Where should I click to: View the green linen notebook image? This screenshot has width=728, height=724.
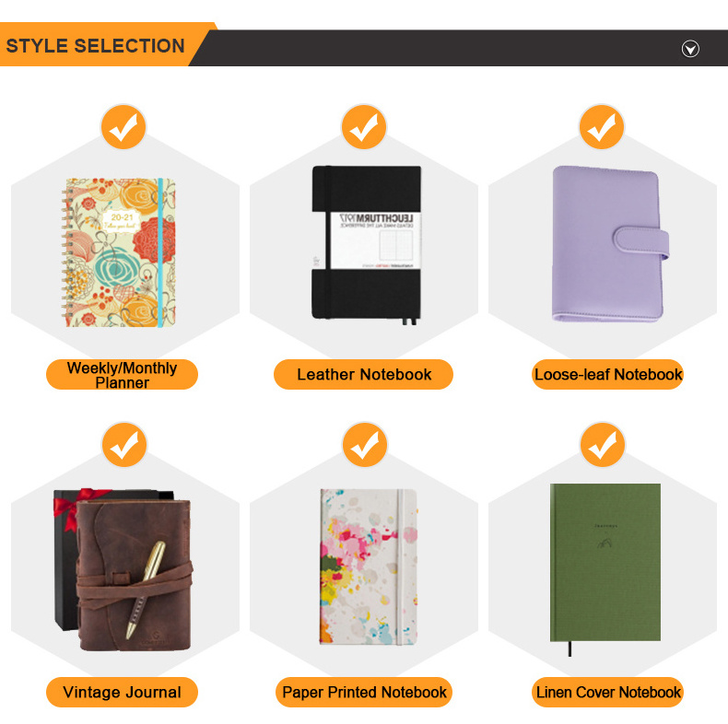click(605, 563)
